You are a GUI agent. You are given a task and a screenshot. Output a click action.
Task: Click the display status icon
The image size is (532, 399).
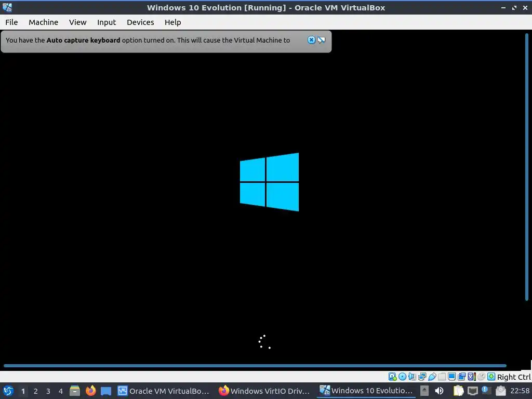tap(451, 377)
